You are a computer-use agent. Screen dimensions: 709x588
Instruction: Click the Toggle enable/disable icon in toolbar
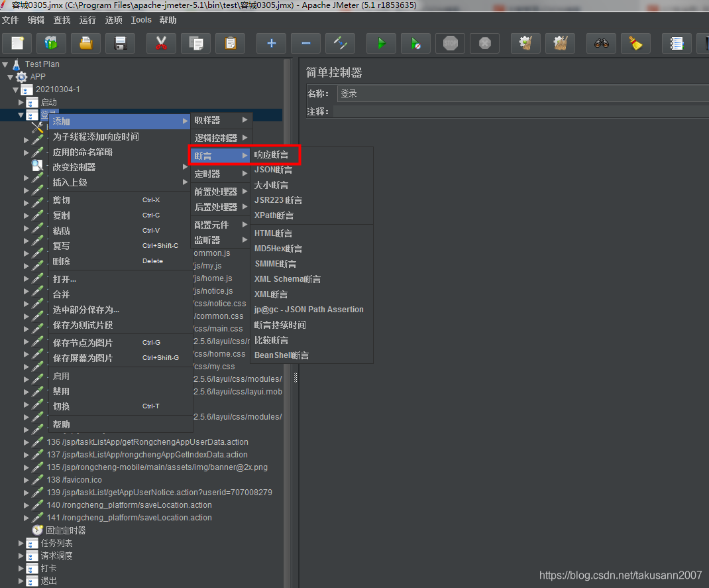coord(340,44)
